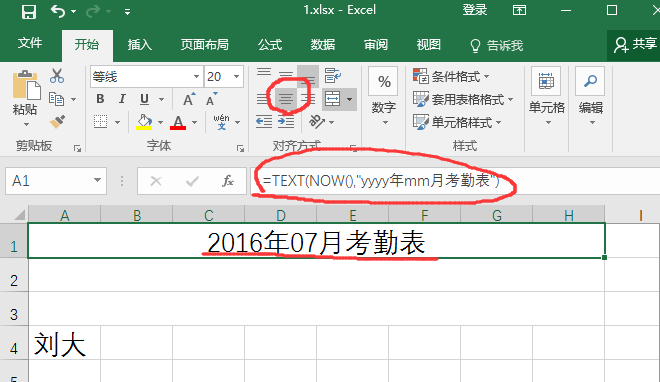This screenshot has width=660, height=382.
Task: Open the Font Color dropdown arrow
Action: pos(194,122)
